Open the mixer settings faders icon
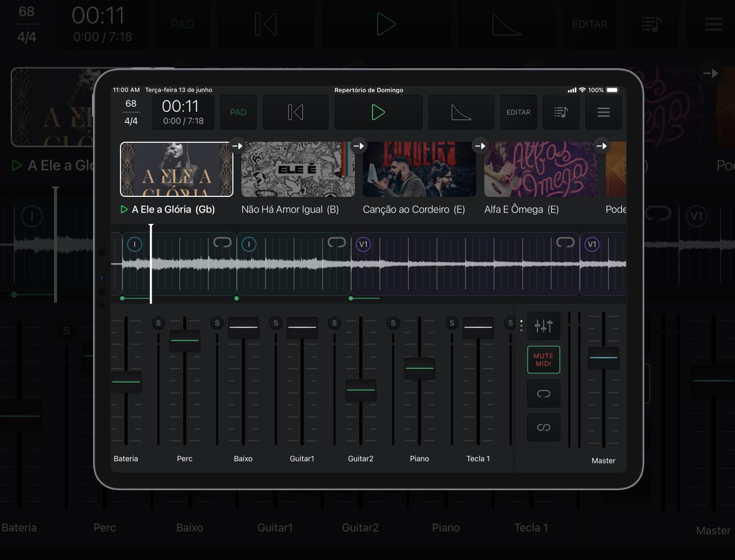This screenshot has height=560, width=735. 543,325
